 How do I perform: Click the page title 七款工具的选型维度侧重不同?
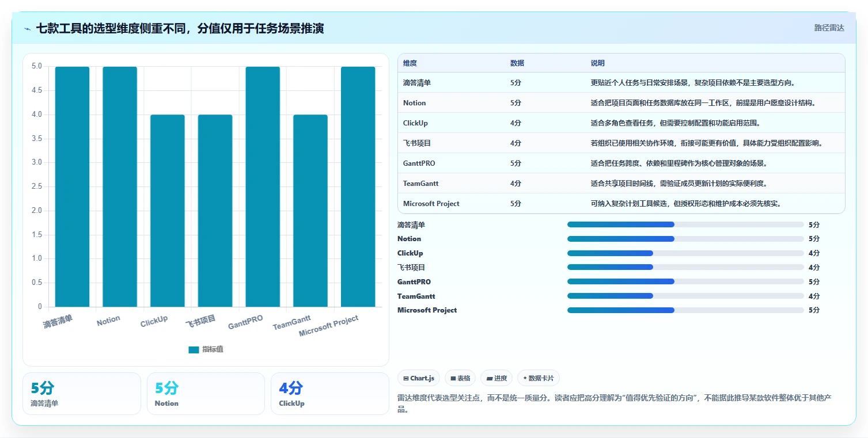tap(180, 28)
